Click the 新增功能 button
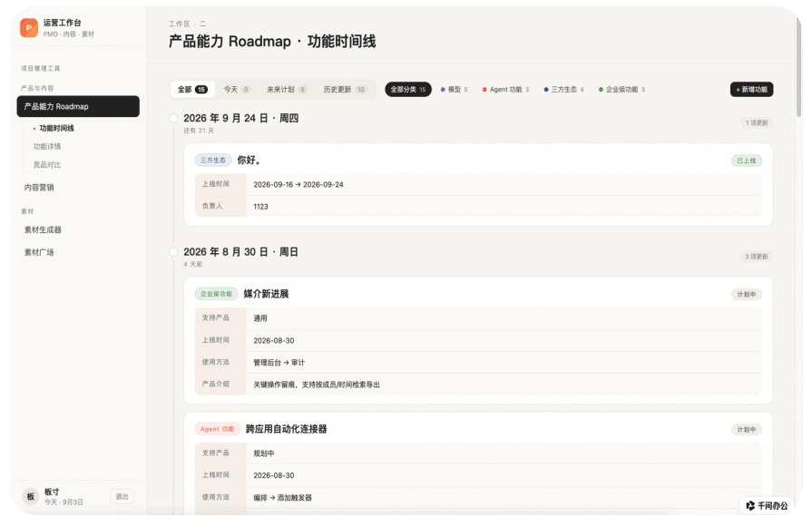This screenshot has width=812, height=526. pyautogui.click(x=751, y=90)
